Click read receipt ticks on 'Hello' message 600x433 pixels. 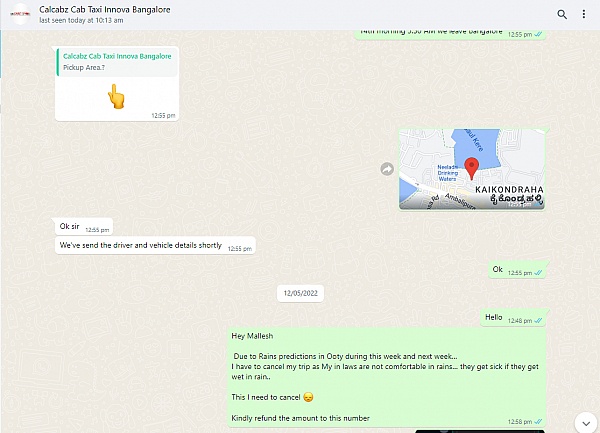538,321
